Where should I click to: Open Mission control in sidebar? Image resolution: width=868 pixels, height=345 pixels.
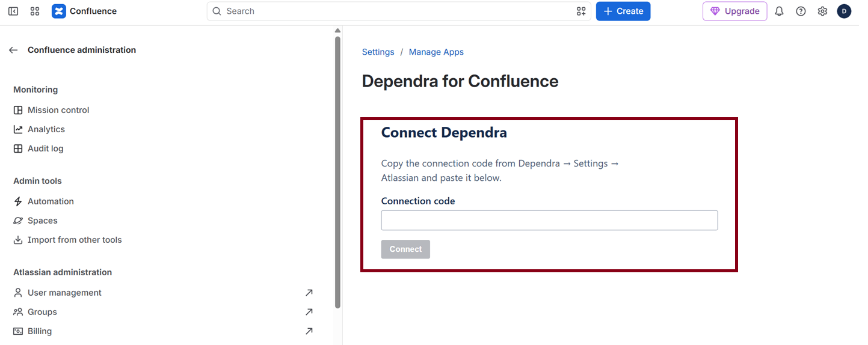[x=58, y=110]
